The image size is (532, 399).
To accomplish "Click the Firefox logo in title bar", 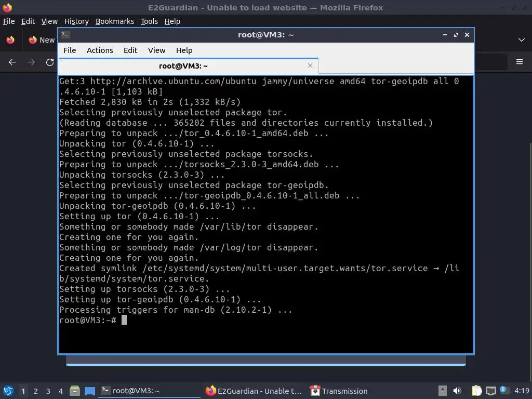I will (x=7, y=7).
